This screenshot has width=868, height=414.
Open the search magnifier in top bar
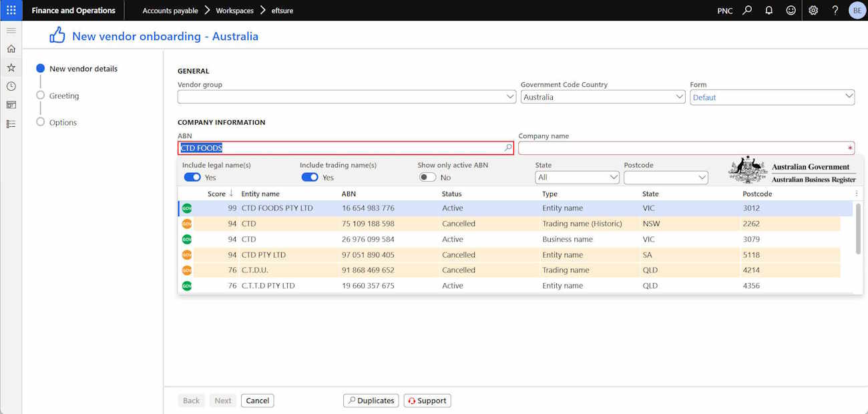tap(747, 11)
